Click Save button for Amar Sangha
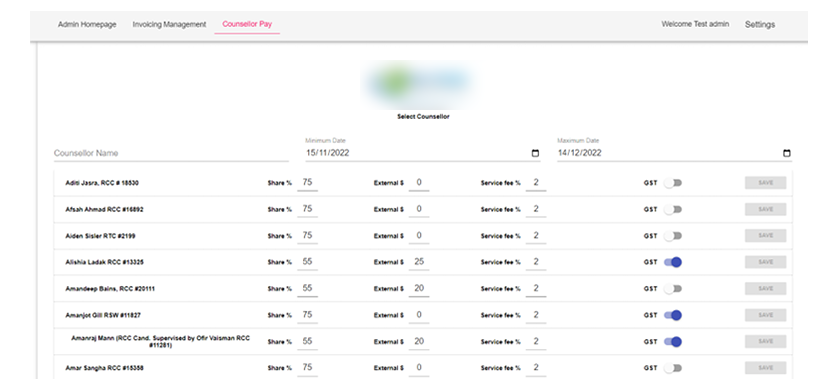The width and height of the screenshot is (834, 390). [x=765, y=368]
